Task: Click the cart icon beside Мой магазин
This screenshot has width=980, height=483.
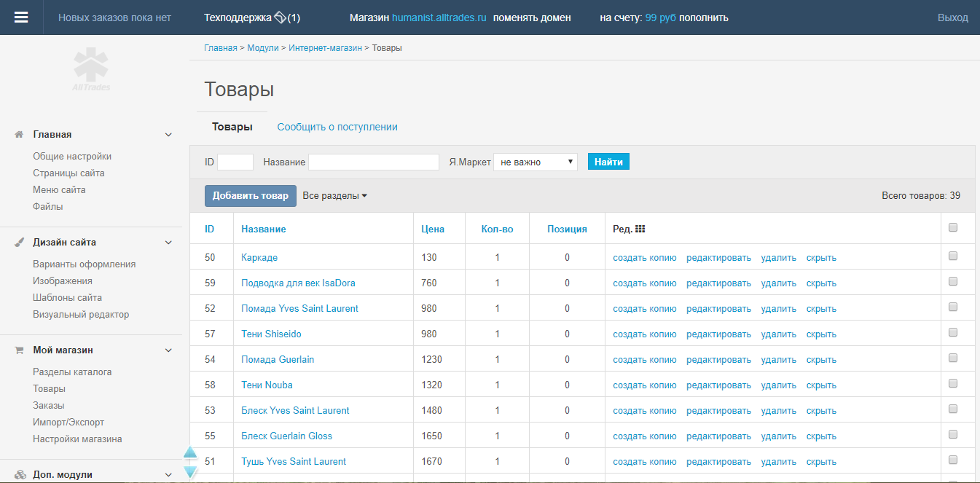Action: point(20,350)
